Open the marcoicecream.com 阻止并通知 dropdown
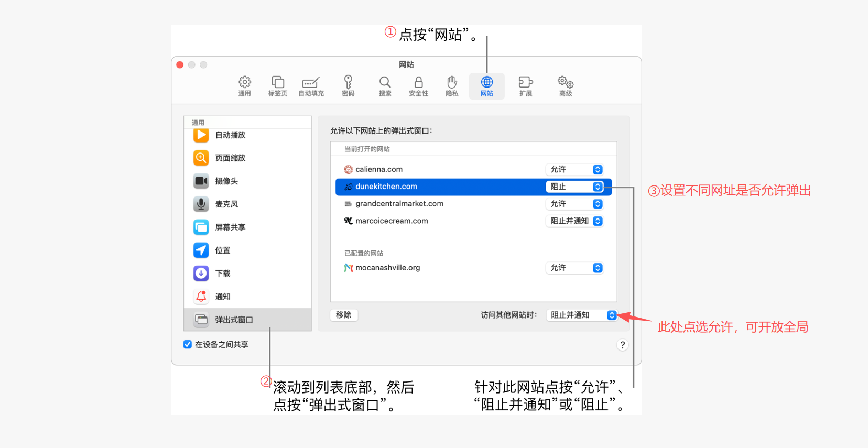868x448 pixels. pyautogui.click(x=574, y=221)
